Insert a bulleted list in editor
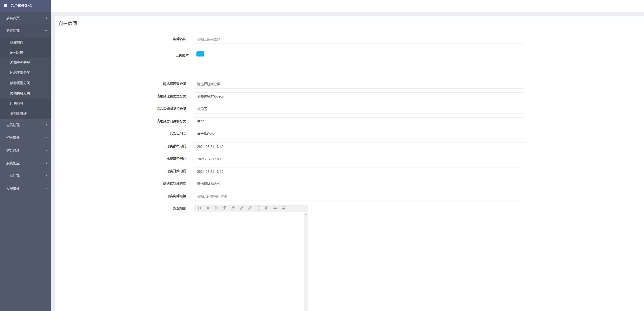This screenshot has width=644, height=311. point(258,208)
